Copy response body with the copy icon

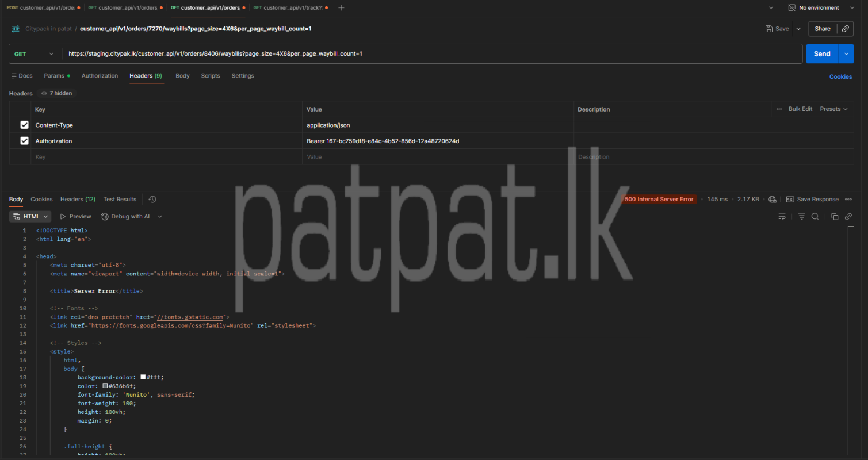click(835, 217)
